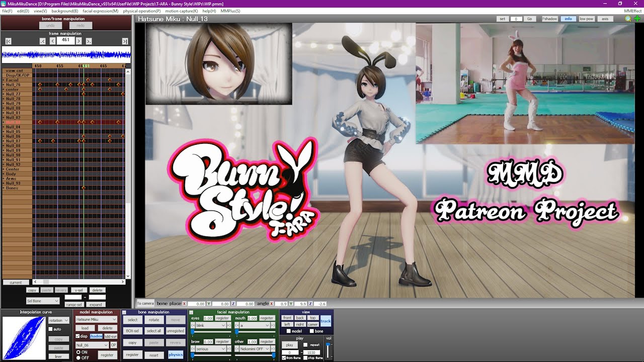
Task: Click the green move-view cross icon
Action: click(637, 19)
